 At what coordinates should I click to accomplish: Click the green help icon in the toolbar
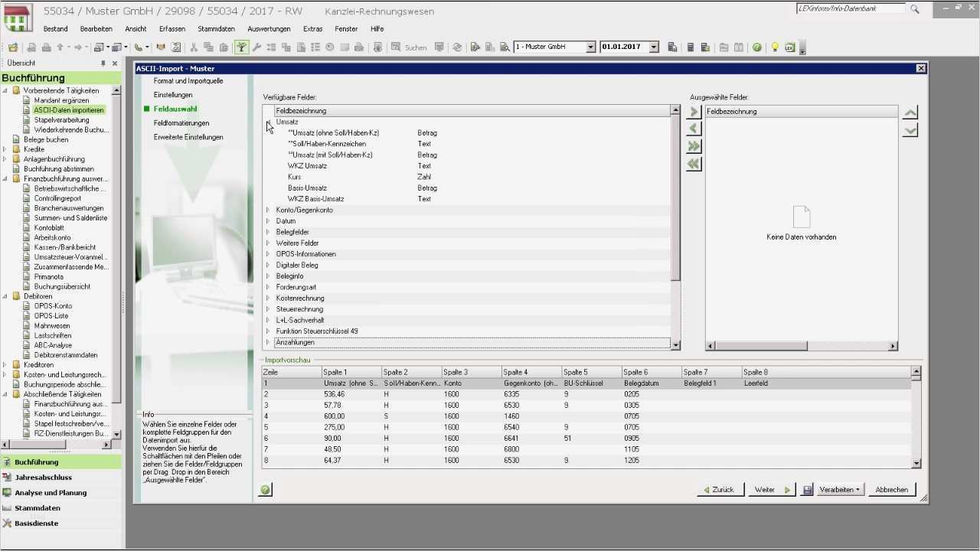[756, 47]
